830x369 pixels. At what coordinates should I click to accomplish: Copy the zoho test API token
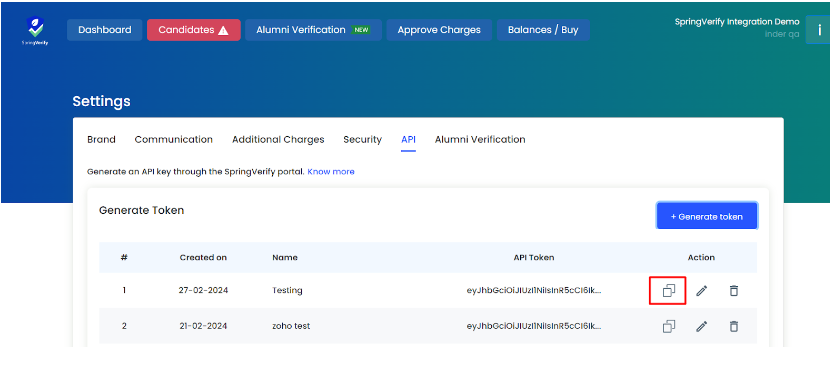[669, 326]
